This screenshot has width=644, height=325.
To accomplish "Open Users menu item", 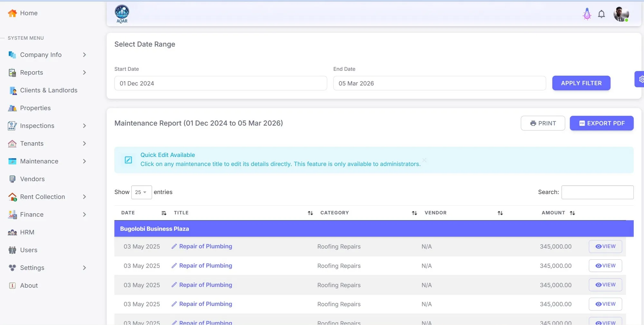I will pos(29,250).
